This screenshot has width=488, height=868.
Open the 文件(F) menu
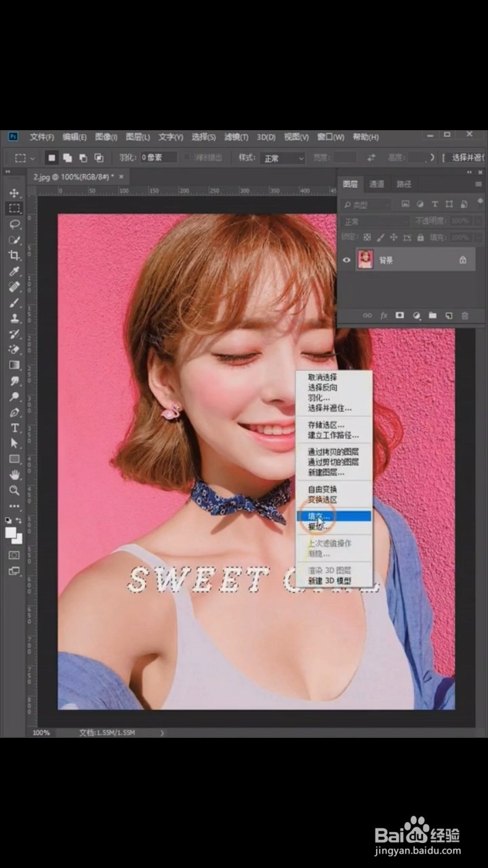click(42, 137)
